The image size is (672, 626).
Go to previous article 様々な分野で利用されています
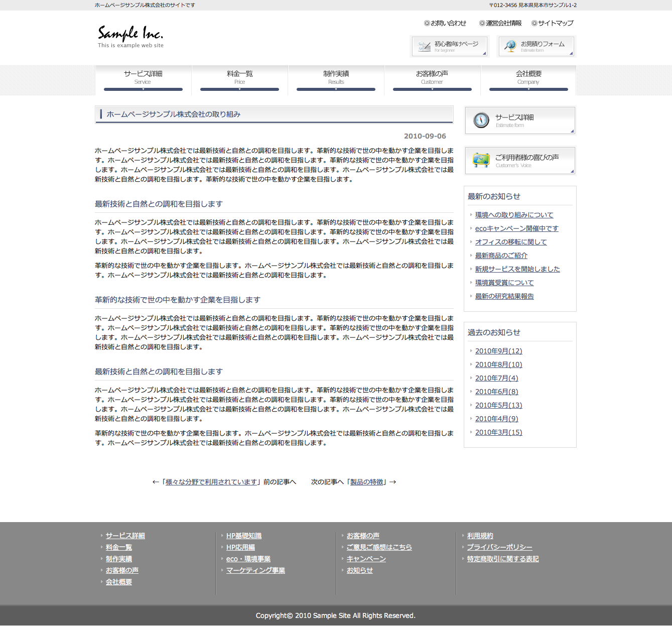tap(211, 482)
